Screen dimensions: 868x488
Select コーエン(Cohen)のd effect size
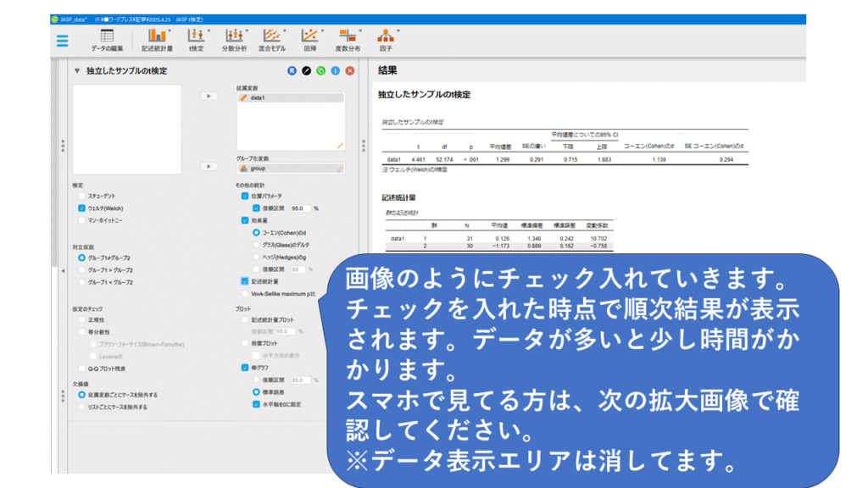coord(256,233)
